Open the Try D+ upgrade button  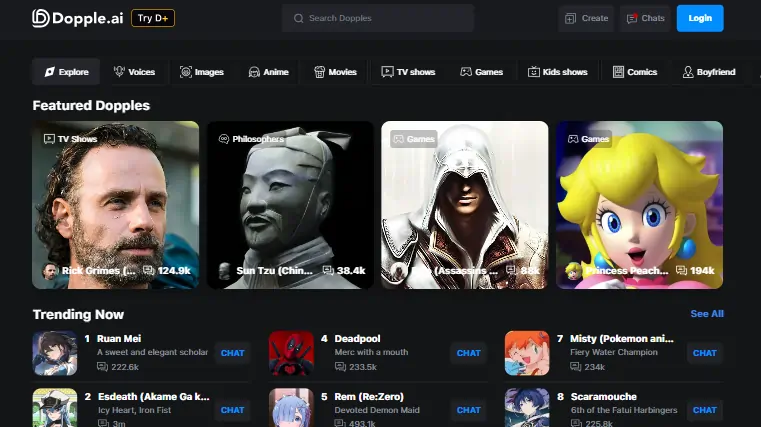pos(153,18)
